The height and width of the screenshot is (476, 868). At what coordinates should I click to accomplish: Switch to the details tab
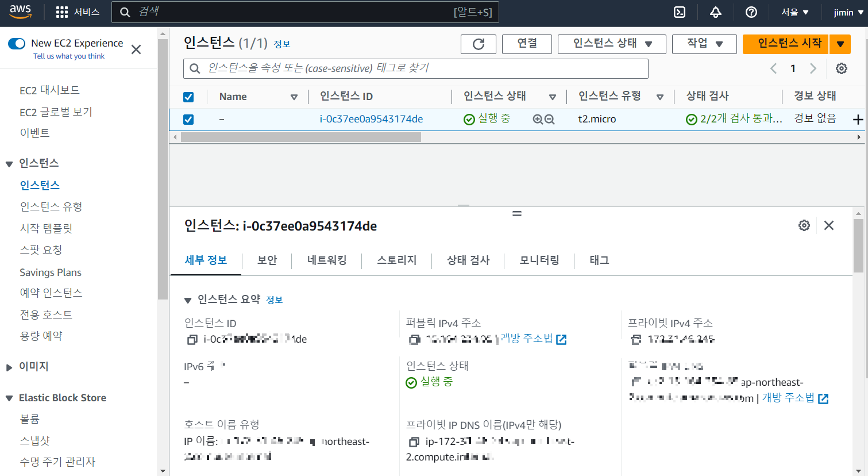coord(206,260)
